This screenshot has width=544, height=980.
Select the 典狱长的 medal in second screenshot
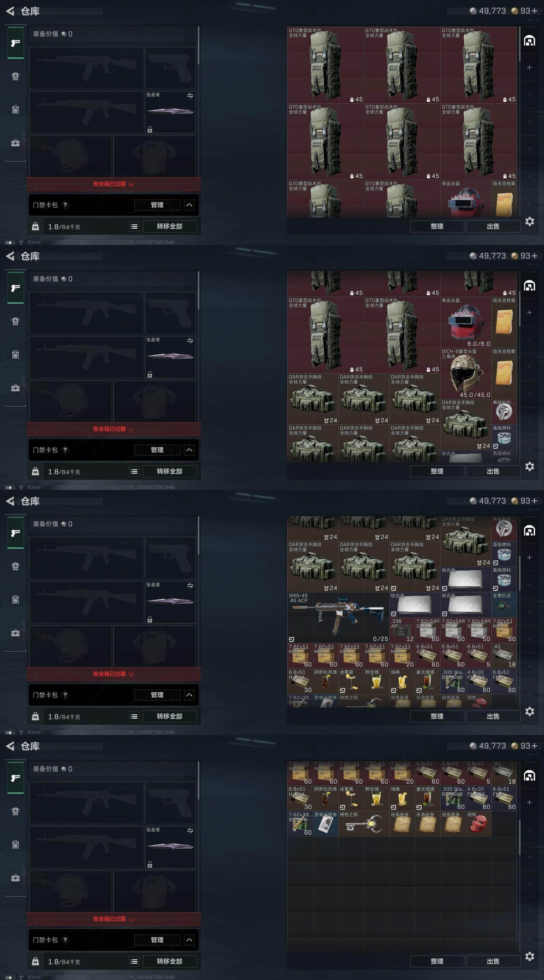504,412
